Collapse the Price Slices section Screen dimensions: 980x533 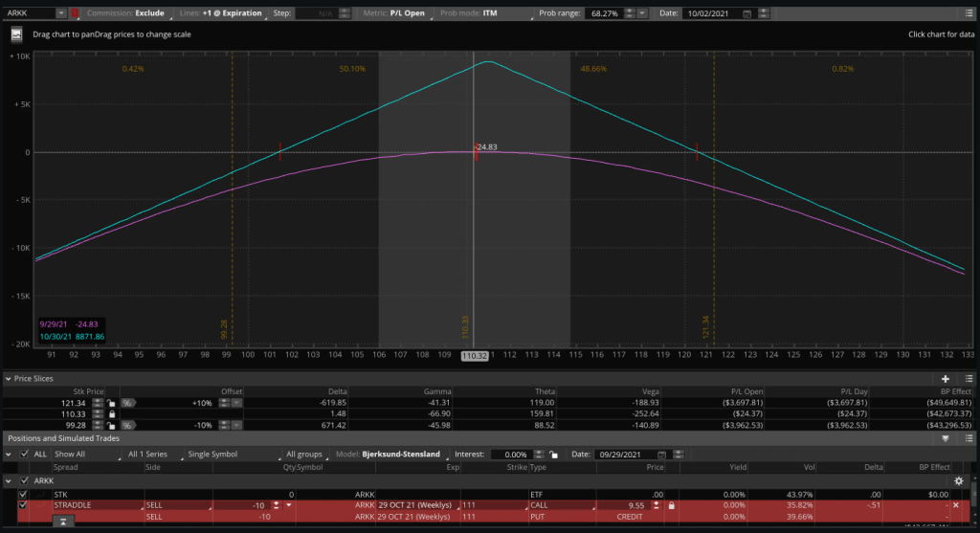click(8, 379)
